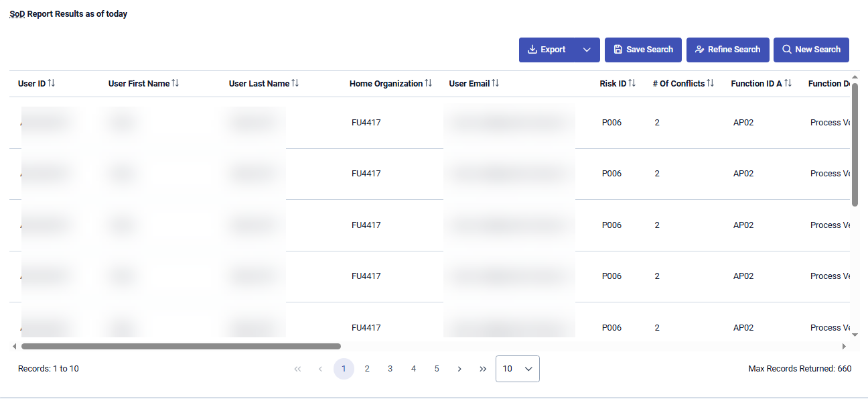Click the Function ID A sort icon
868x399 pixels.
(x=788, y=83)
